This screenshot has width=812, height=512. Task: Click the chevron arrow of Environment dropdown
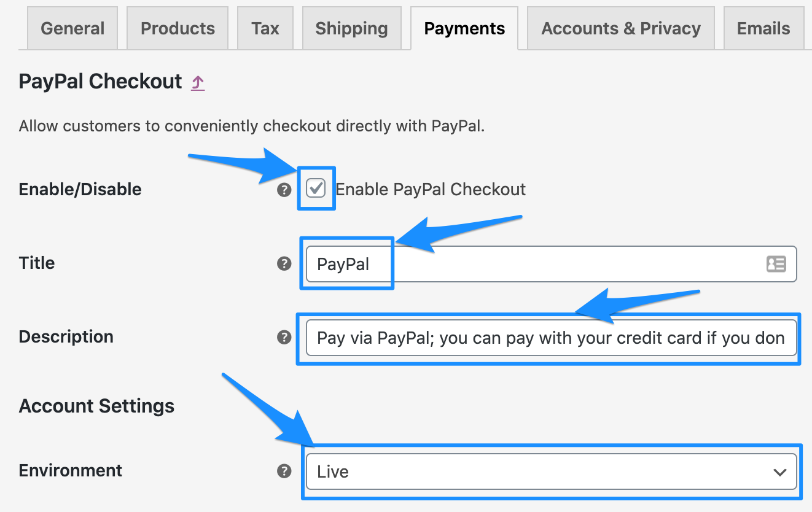click(x=779, y=472)
